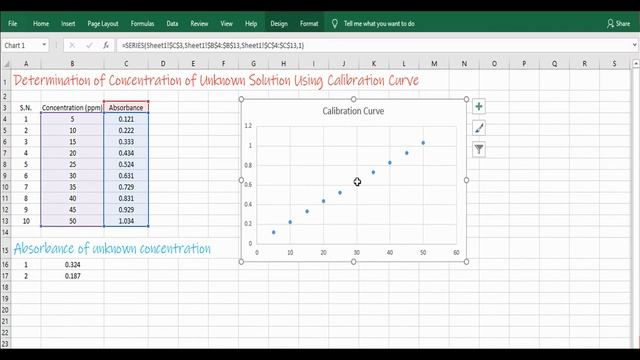Click the Name Box showing Chart 1
Screen dimensions: 640x360
click(20, 45)
